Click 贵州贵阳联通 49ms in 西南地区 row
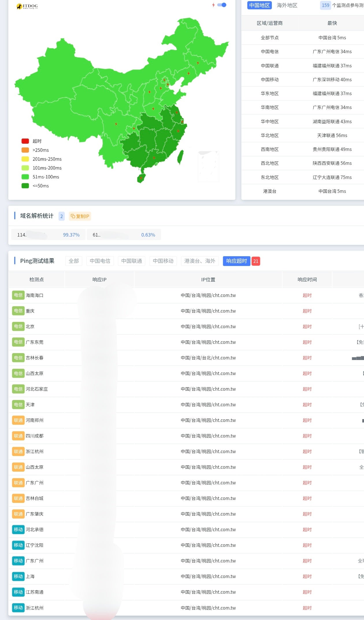This screenshot has width=364, height=620. click(x=332, y=149)
